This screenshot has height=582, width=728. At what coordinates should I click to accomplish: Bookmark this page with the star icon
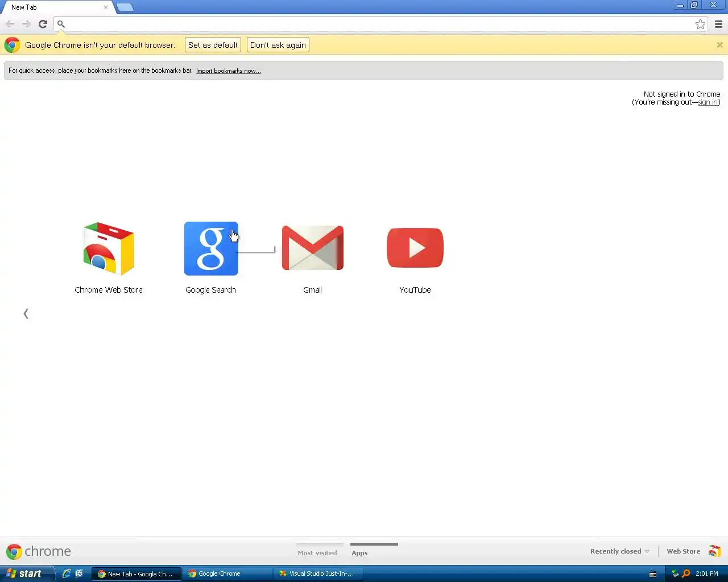coord(700,24)
